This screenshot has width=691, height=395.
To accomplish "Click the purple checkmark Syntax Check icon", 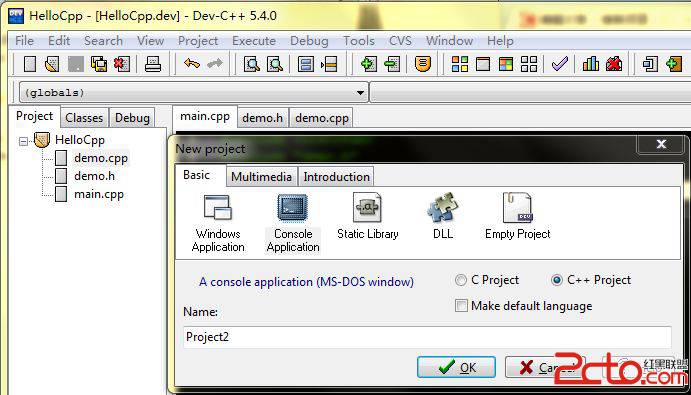I will pos(560,64).
